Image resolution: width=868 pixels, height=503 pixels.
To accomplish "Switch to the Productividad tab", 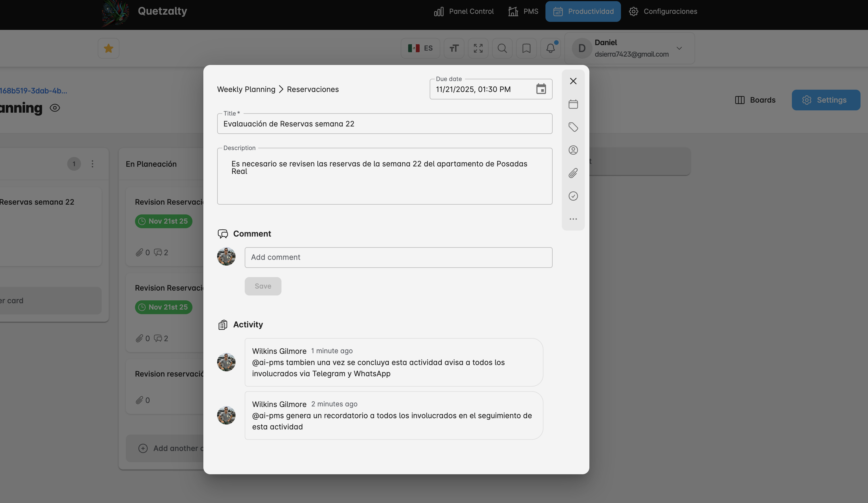I will click(583, 11).
